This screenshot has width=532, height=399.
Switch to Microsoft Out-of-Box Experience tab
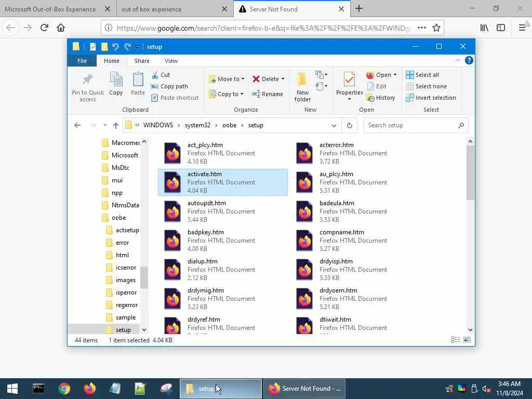tap(50, 9)
